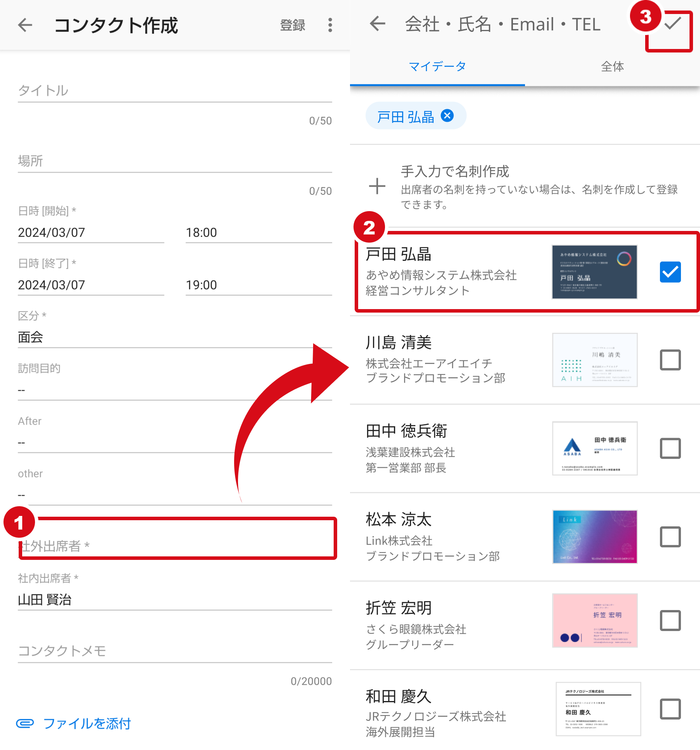Tap the title 第一営業部 部長

point(406,468)
